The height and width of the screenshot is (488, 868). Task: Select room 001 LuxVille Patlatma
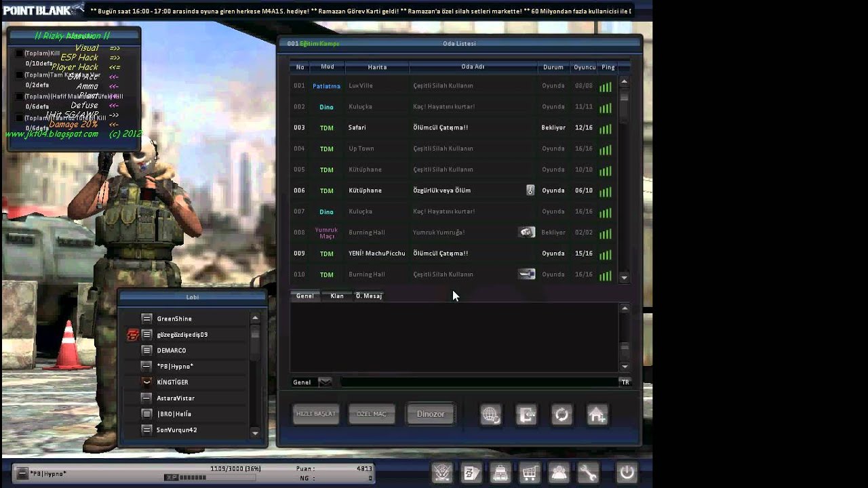454,86
